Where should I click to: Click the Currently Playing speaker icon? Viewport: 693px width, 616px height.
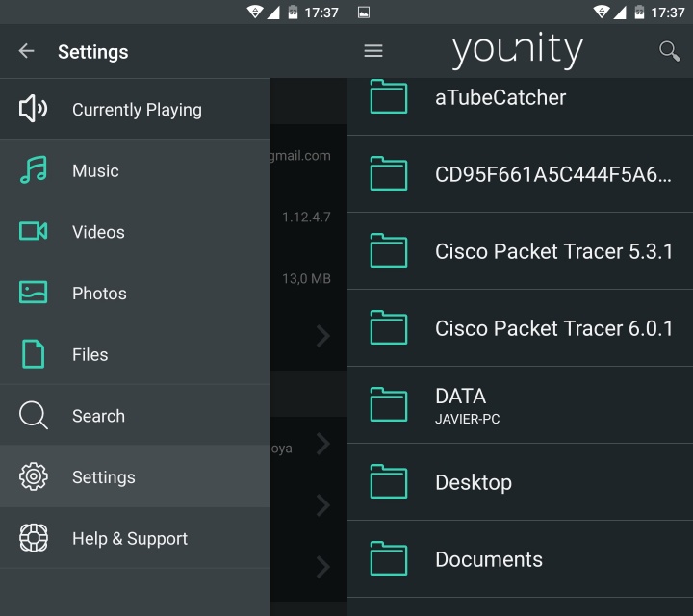pyautogui.click(x=33, y=109)
